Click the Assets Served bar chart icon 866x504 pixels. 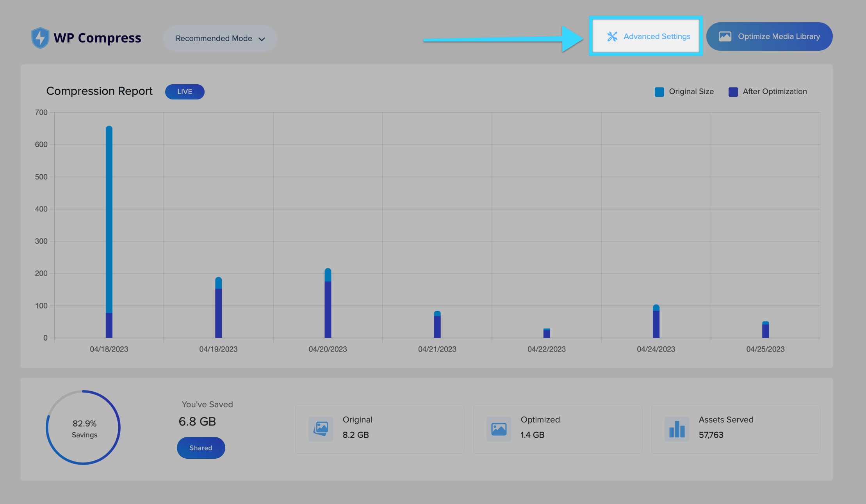tap(677, 429)
